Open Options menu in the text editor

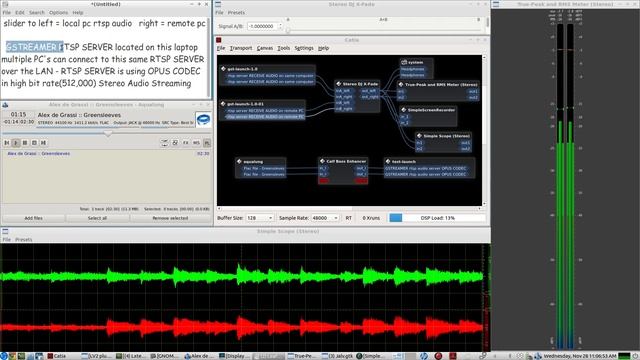58,13
